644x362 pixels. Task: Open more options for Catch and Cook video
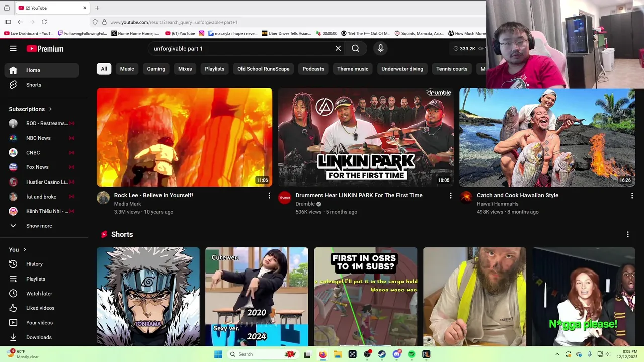(x=632, y=196)
